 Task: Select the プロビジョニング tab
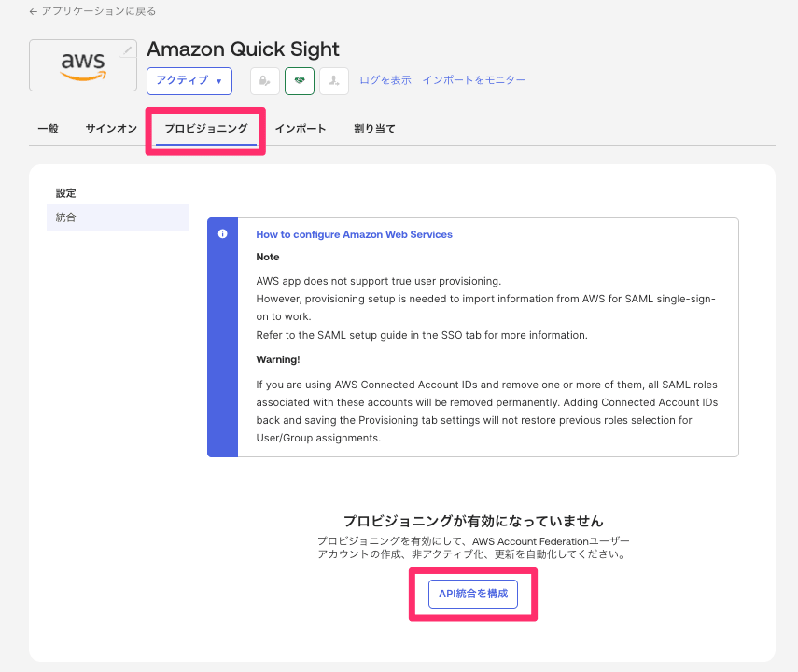(x=206, y=129)
